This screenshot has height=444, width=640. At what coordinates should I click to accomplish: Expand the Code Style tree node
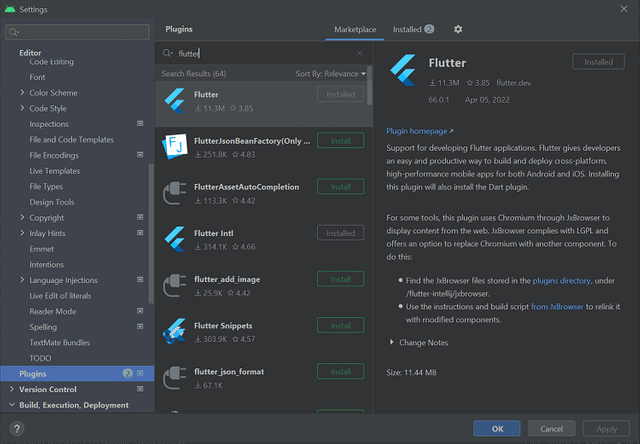(x=22, y=108)
